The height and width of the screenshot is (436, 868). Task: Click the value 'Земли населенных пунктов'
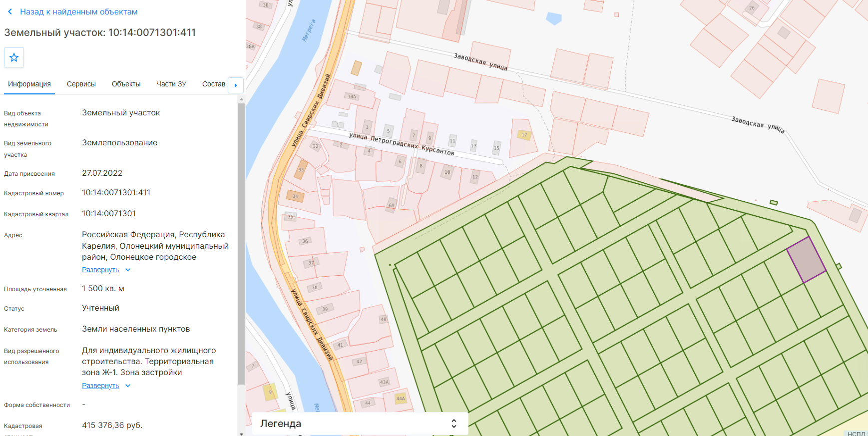point(136,329)
